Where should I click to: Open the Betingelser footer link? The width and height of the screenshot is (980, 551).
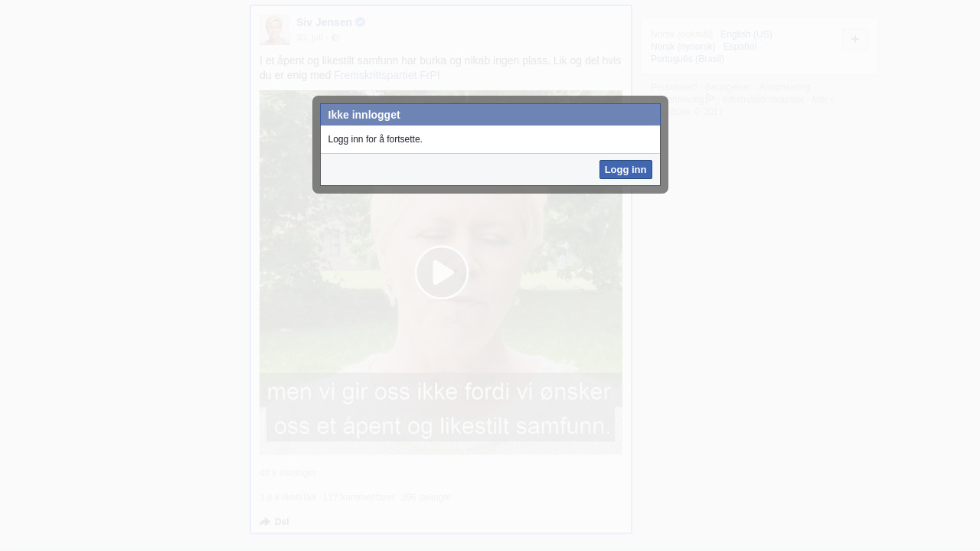pos(728,87)
